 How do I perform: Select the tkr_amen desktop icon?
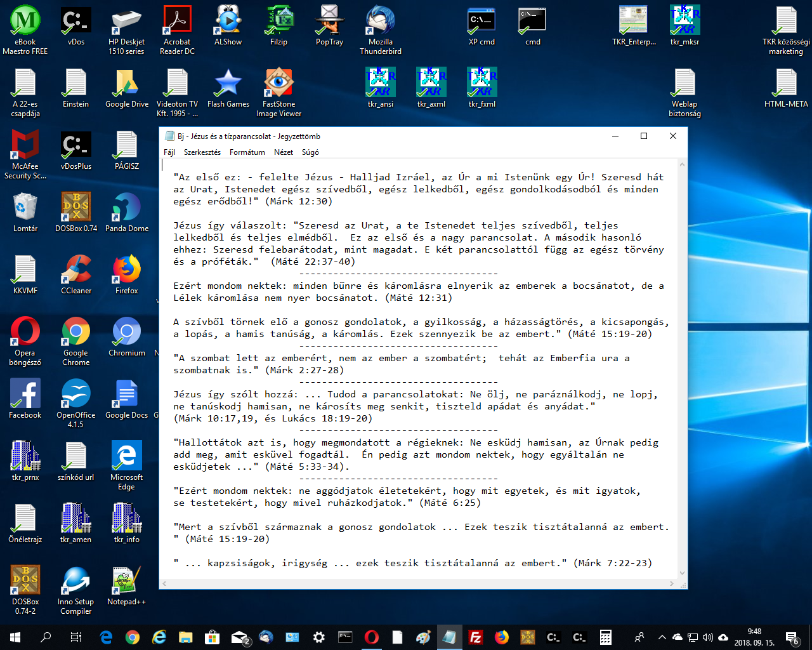coord(76,524)
